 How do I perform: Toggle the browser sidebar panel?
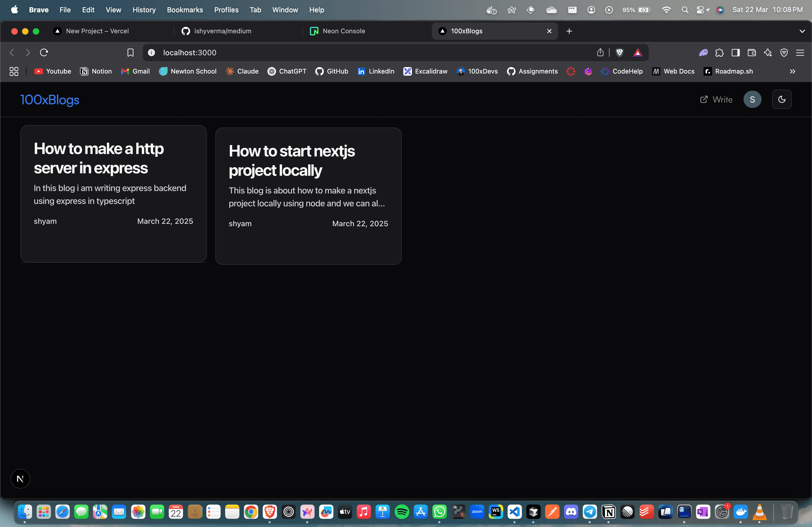point(735,53)
